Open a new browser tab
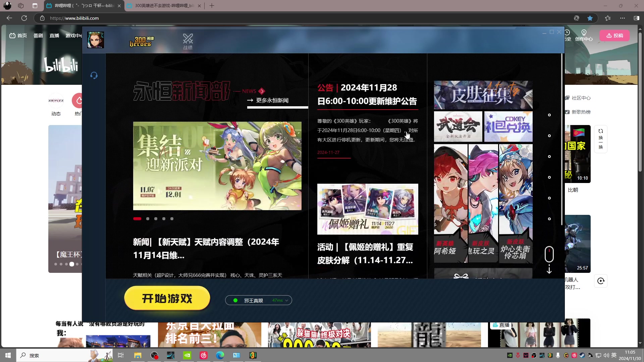 [x=212, y=6]
